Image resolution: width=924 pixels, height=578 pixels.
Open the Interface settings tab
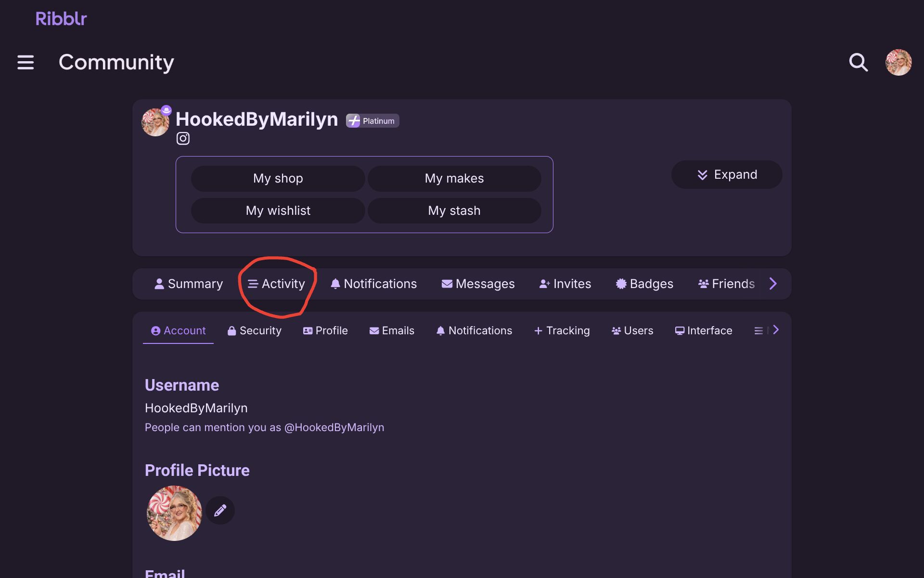point(704,330)
